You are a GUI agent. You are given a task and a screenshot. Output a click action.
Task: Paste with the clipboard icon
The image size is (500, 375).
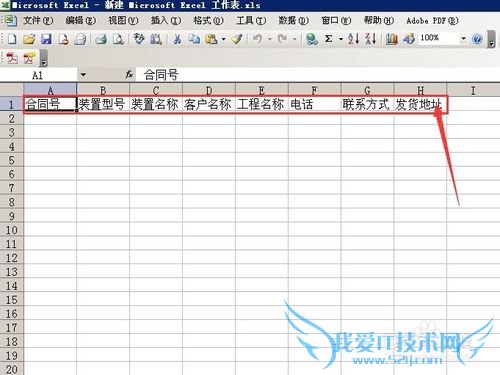click(211, 39)
